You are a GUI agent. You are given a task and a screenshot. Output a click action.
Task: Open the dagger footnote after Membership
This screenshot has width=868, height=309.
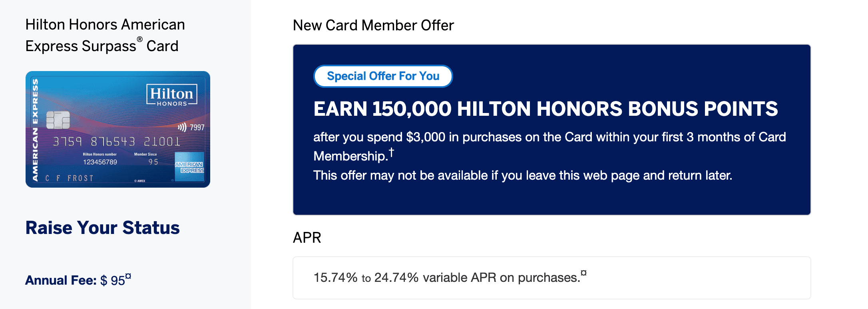click(x=391, y=153)
